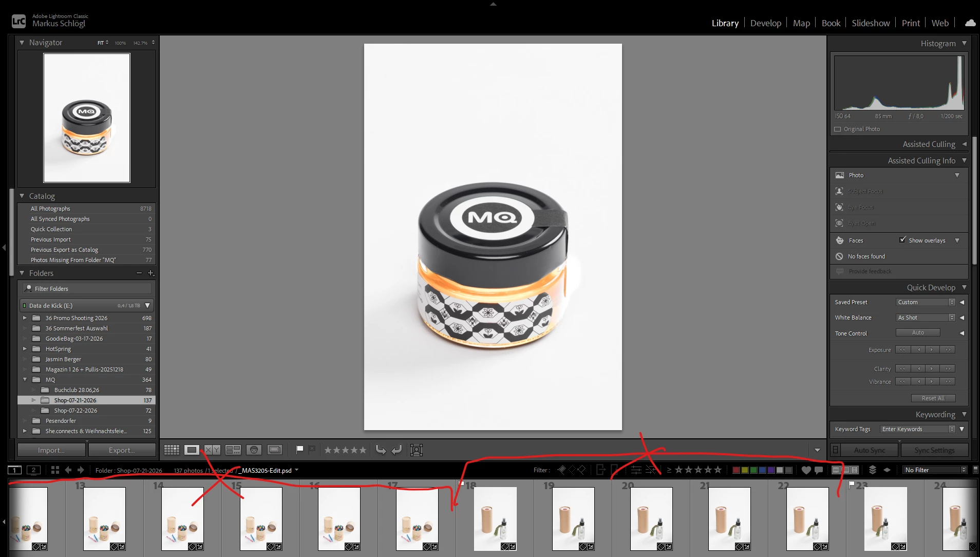This screenshot has width=980, height=557.
Task: Set photo as rejected flag
Action: (312, 450)
